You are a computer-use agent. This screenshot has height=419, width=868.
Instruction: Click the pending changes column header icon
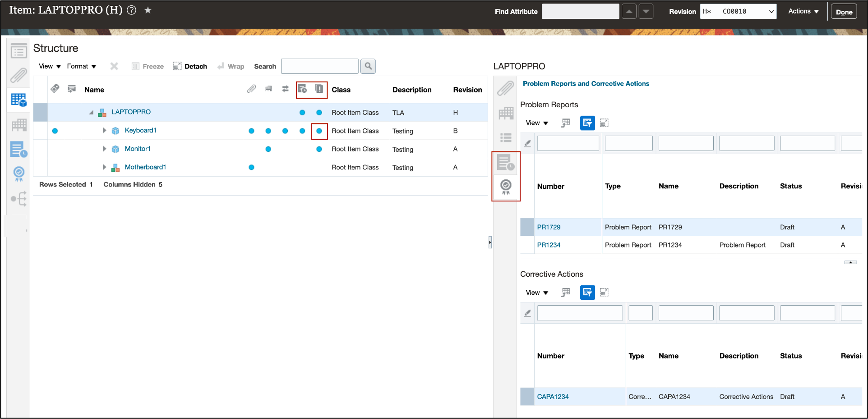302,89
